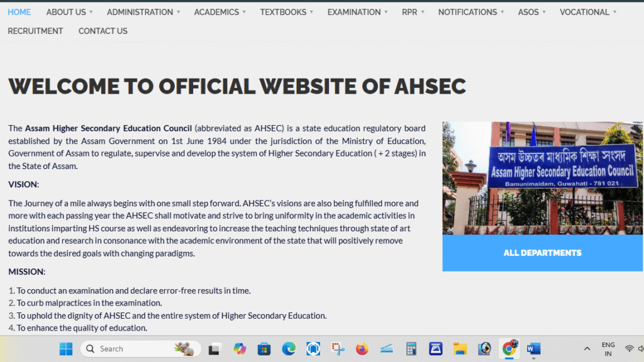This screenshot has width=644, height=362.
Task: Open Microsoft Store from the taskbar
Action: click(x=264, y=349)
